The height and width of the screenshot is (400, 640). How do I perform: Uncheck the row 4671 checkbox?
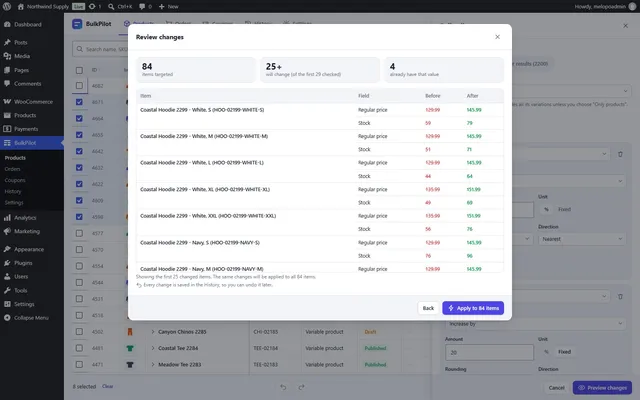click(x=79, y=102)
